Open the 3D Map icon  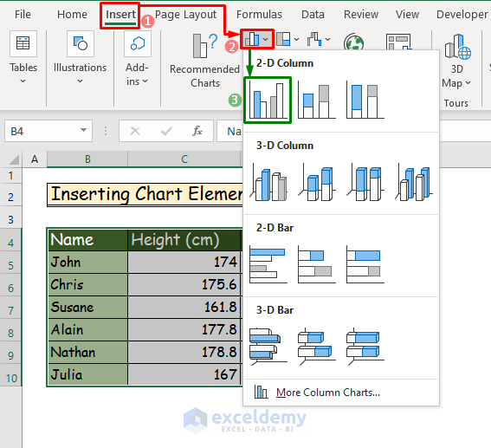point(457,47)
